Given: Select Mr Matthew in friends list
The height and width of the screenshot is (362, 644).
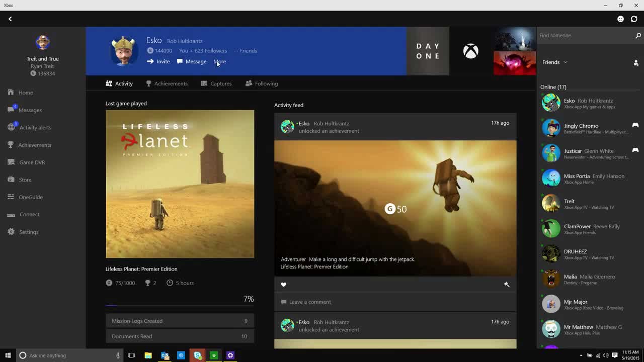Looking at the screenshot, I should pyautogui.click(x=590, y=329).
